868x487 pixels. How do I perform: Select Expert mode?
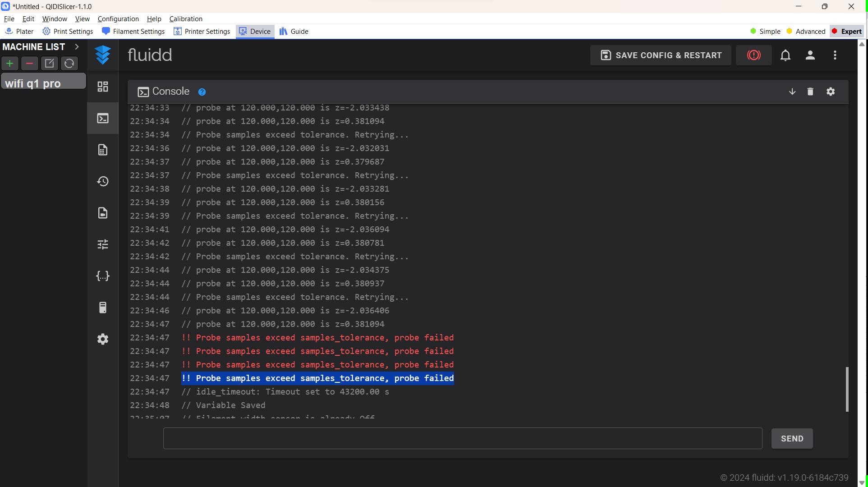click(x=847, y=31)
